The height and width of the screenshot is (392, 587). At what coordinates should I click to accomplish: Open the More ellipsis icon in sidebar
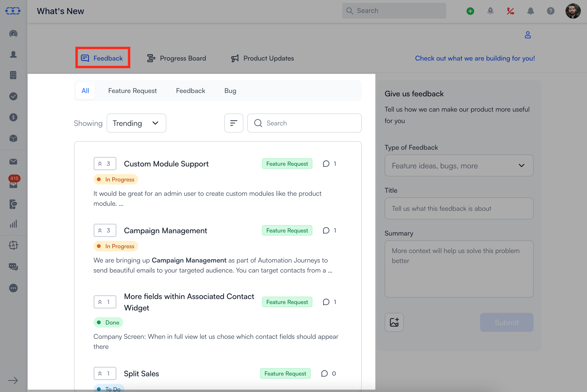[x=13, y=288]
